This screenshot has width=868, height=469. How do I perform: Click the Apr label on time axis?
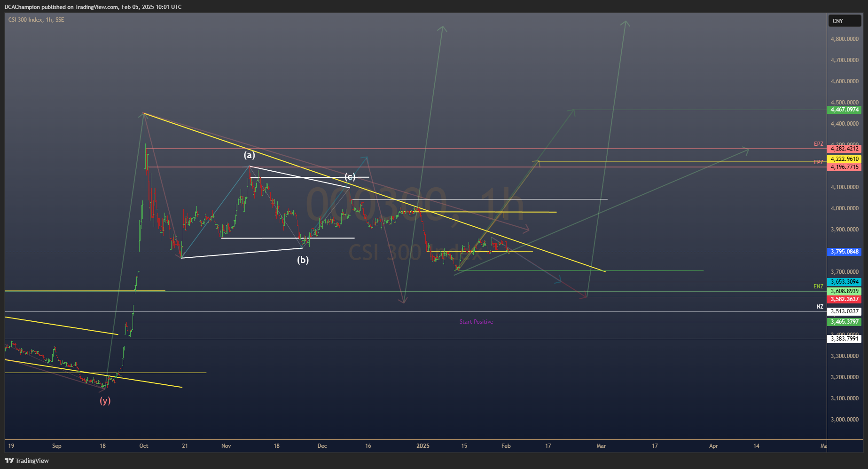point(713,446)
